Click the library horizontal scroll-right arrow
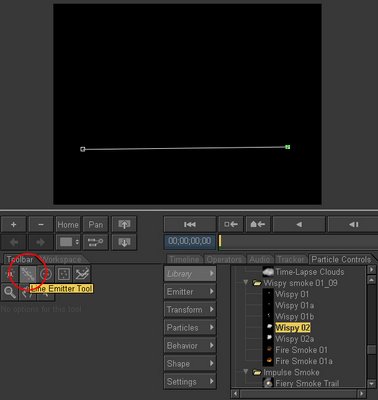Viewport: 378px width, 400px height. point(362,394)
